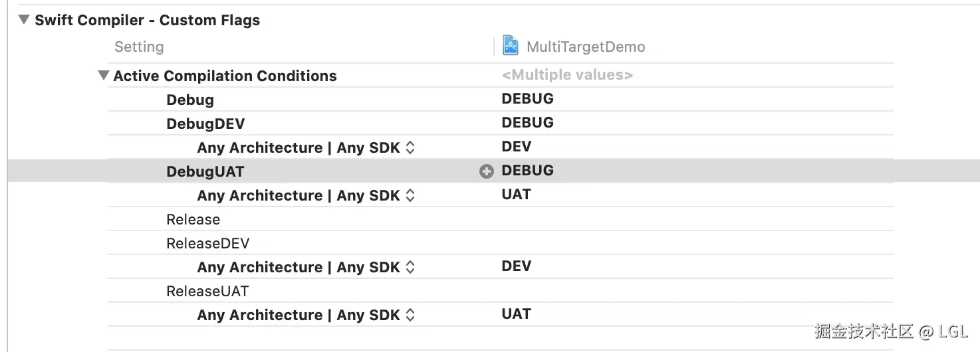Click the UAT value under ReleaseUAT
Image resolution: width=980 pixels, height=352 pixels.
517,314
